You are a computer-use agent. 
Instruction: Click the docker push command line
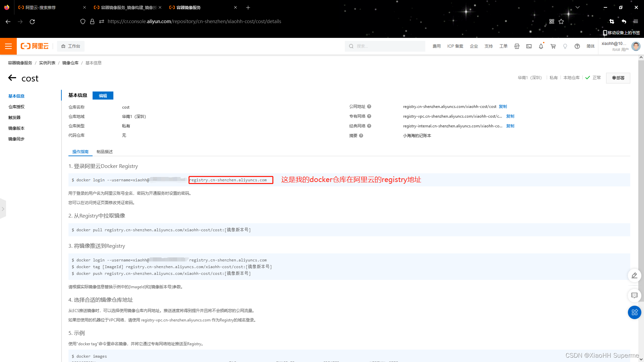click(x=161, y=274)
